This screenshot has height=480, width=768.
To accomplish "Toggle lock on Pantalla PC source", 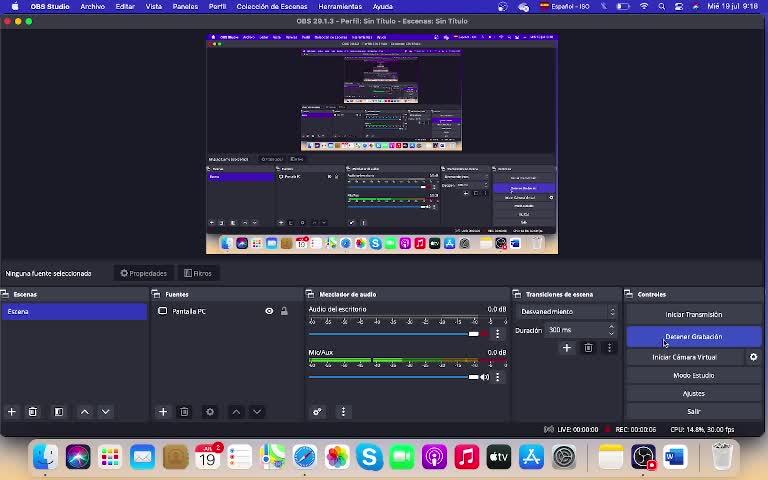I will tap(284, 312).
